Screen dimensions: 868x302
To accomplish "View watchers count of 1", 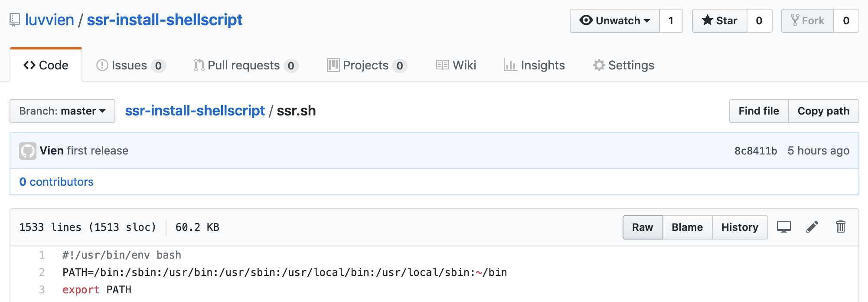I will (671, 21).
